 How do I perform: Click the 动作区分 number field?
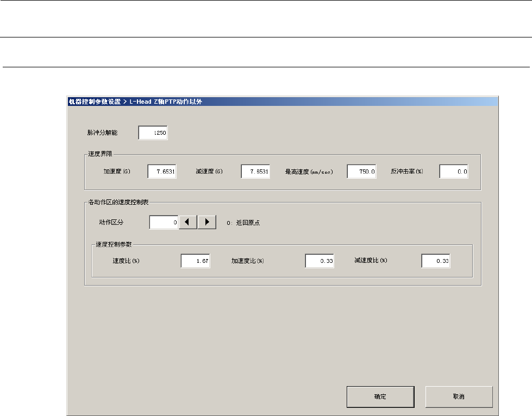click(164, 223)
